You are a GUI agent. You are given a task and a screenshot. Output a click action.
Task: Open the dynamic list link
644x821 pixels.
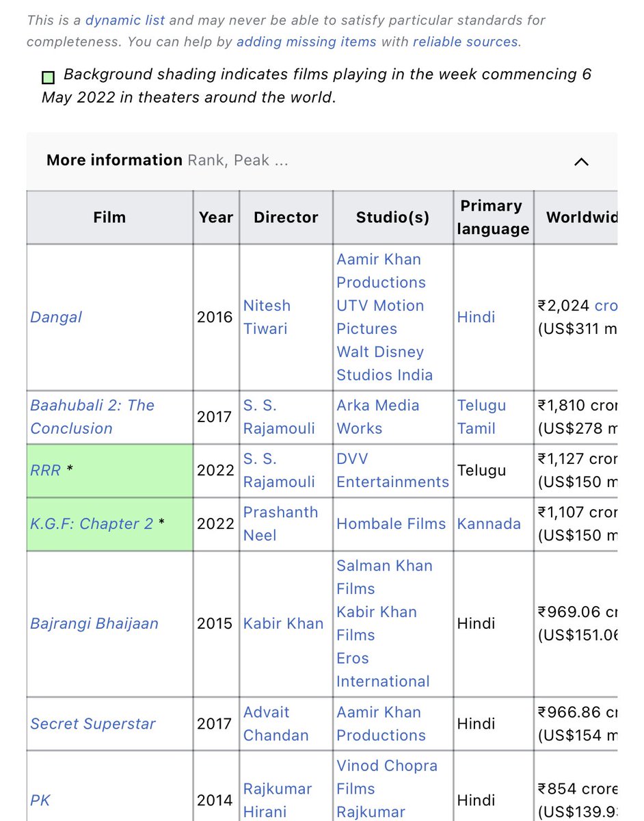coord(125,20)
